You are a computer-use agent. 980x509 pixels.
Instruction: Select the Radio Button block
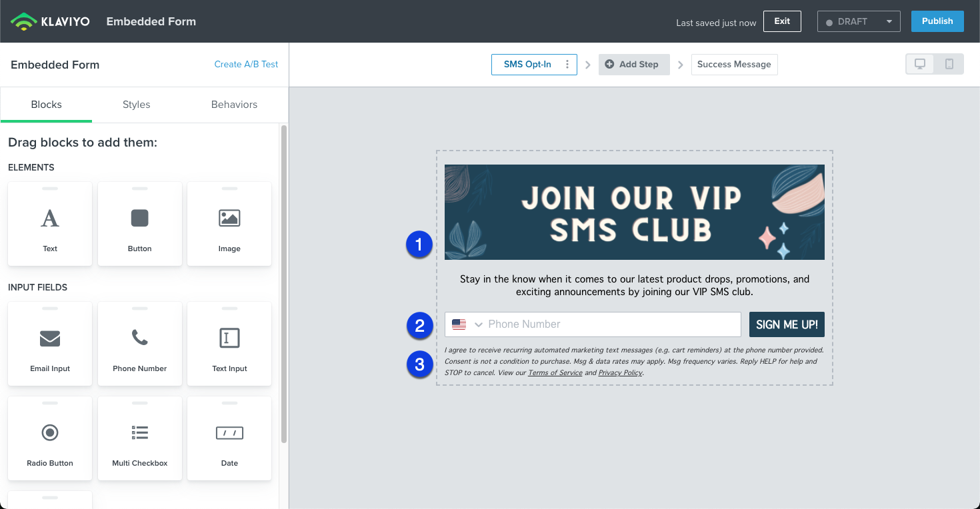(x=50, y=438)
